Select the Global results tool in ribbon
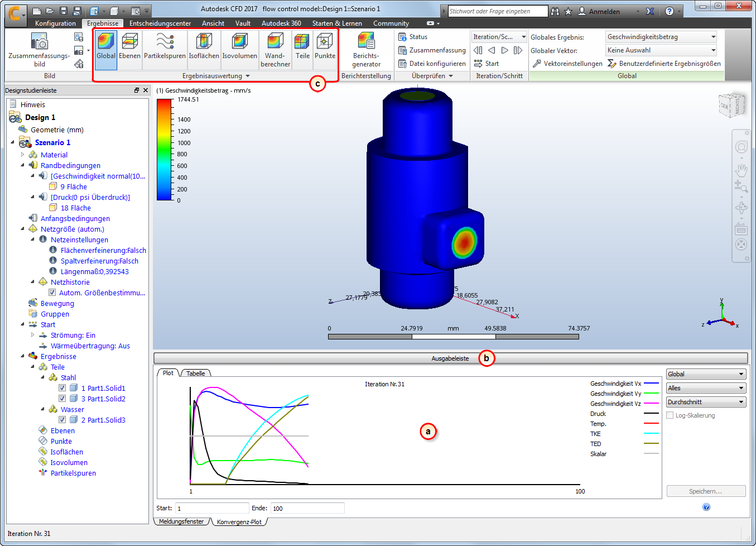Image resolution: width=756 pixels, height=546 pixels. pos(106,49)
